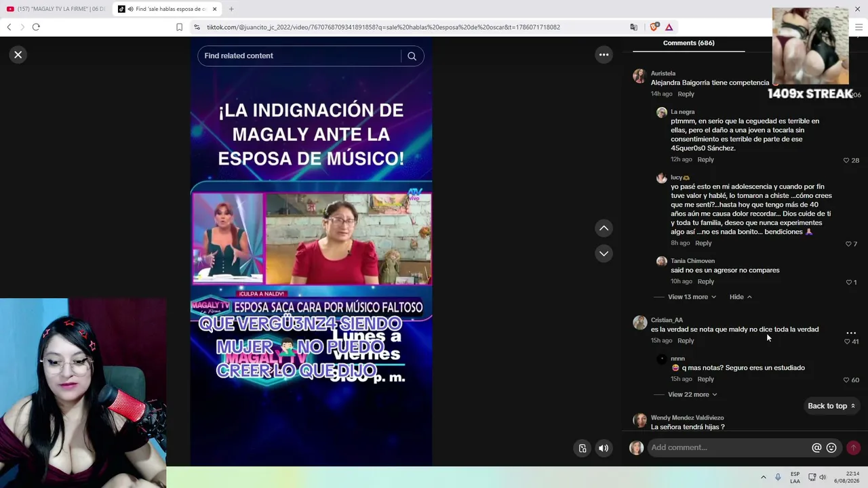This screenshot has width=868, height=488.
Task: Reply to Cristian_AA's comment
Action: coord(686,341)
